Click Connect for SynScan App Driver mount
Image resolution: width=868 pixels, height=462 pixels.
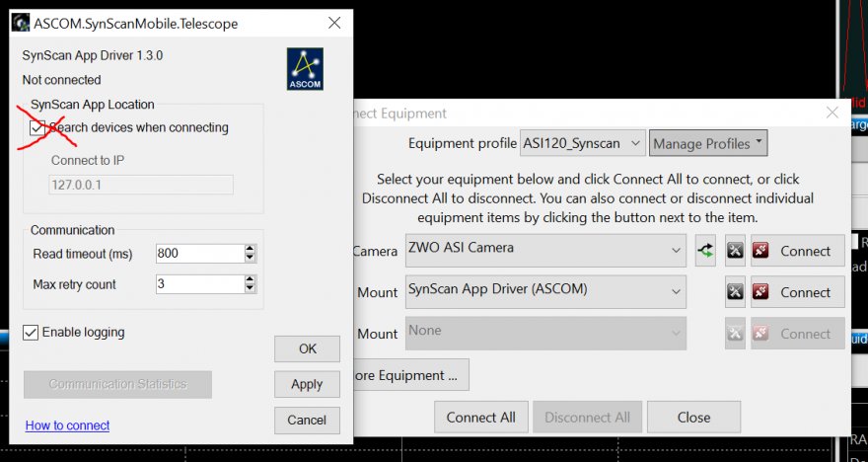(x=798, y=292)
